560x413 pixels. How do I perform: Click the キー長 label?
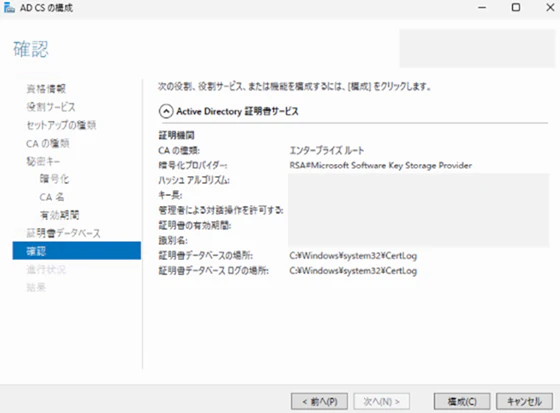coord(170,195)
